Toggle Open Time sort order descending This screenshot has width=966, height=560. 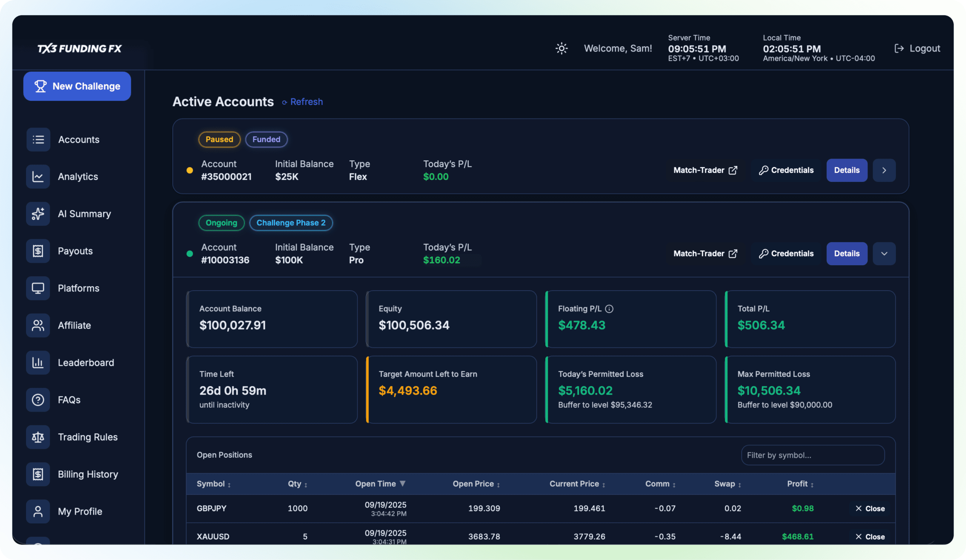click(x=403, y=484)
